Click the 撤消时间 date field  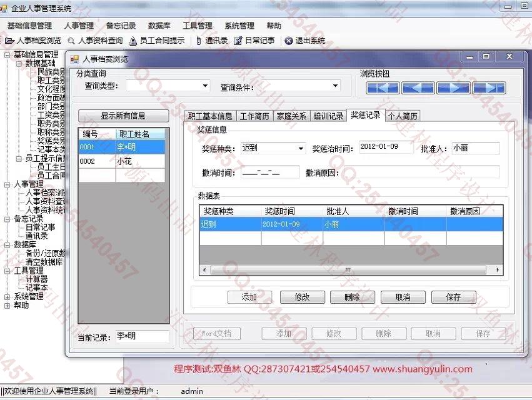tap(271, 172)
